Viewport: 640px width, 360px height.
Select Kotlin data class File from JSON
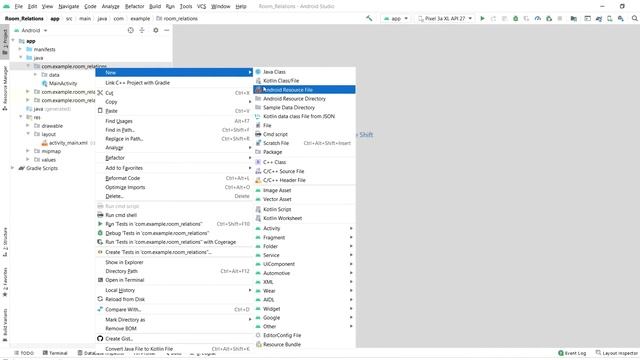304,116
